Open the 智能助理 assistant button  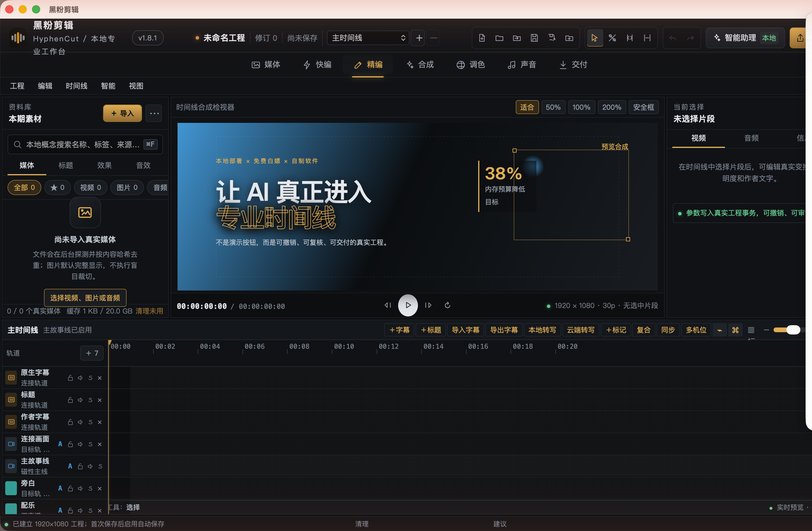point(745,38)
